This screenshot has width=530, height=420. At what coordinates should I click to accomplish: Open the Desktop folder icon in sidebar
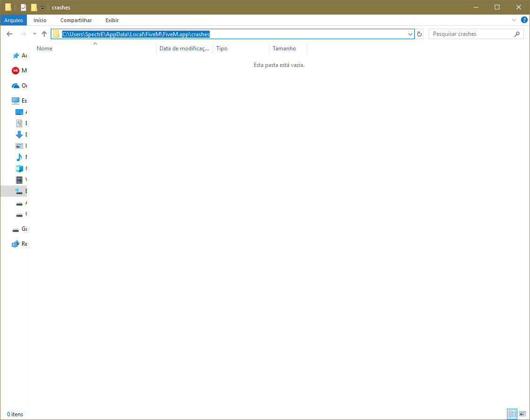pos(19,112)
